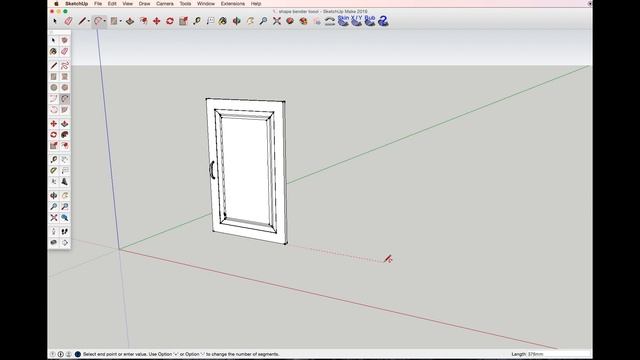Click the Bub extension toolbar icon
Screen dimensions: 640x360
click(370, 20)
